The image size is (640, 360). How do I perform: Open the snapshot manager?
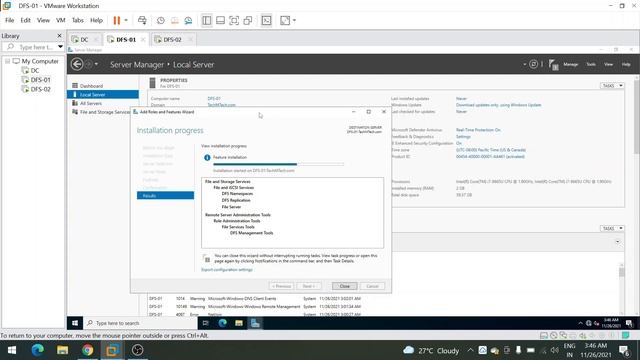pos(188,20)
